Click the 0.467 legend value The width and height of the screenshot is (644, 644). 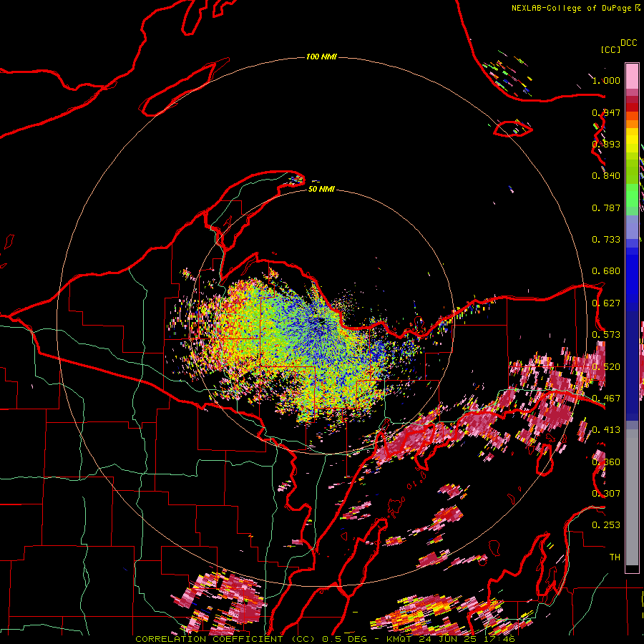pos(606,399)
